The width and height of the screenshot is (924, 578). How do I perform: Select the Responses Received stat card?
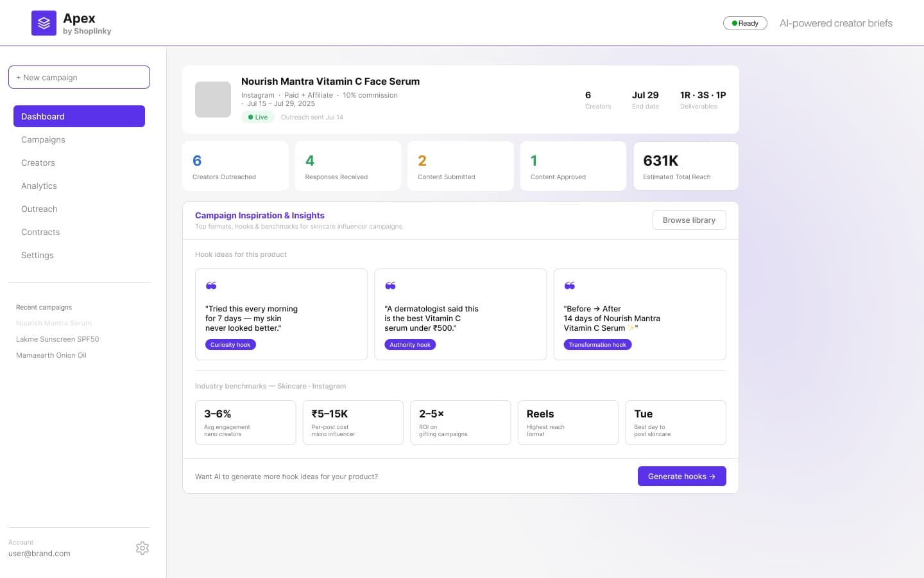pos(348,166)
